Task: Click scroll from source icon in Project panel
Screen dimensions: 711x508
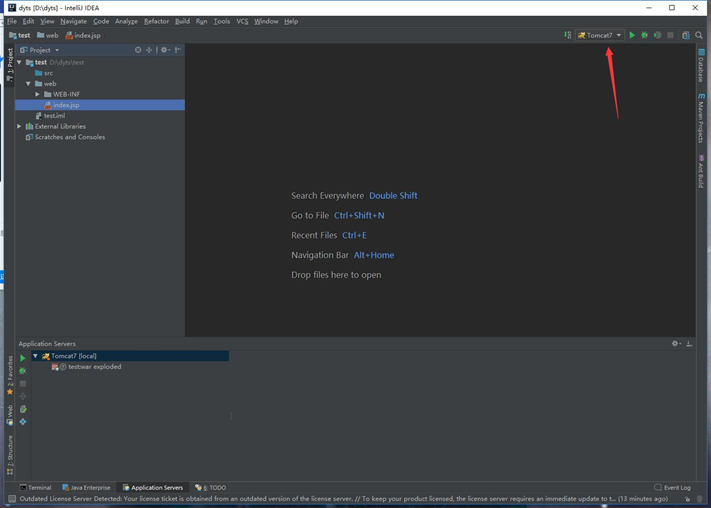Action: tap(138, 50)
